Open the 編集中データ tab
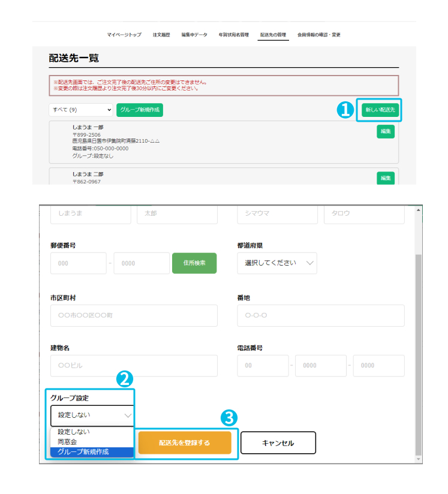Viewport: 448px width, 494px height. 194,35
